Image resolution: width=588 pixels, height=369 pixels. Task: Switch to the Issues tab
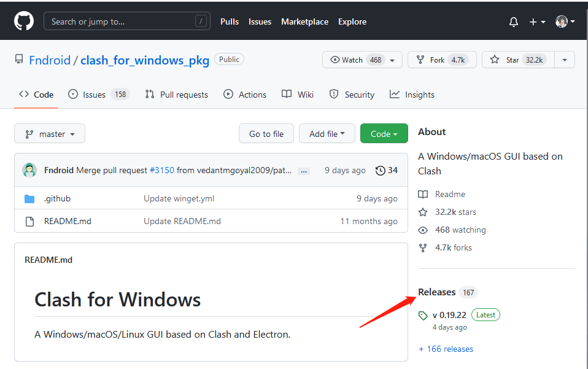pyautogui.click(x=94, y=95)
